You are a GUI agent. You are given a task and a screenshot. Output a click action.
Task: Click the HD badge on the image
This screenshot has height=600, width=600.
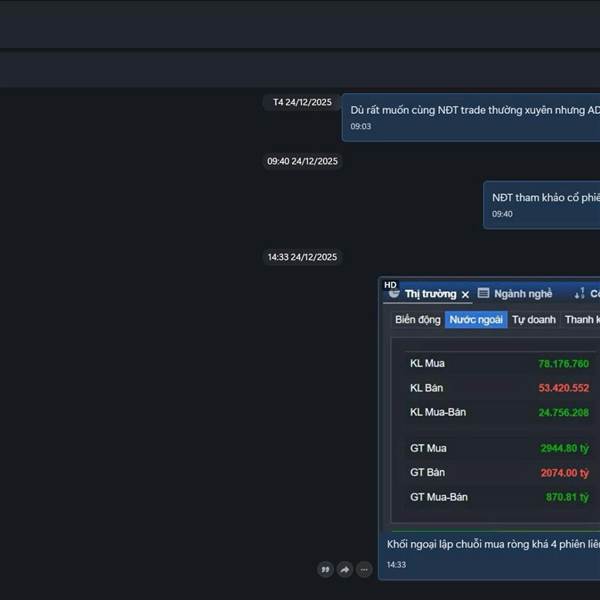tap(390, 285)
